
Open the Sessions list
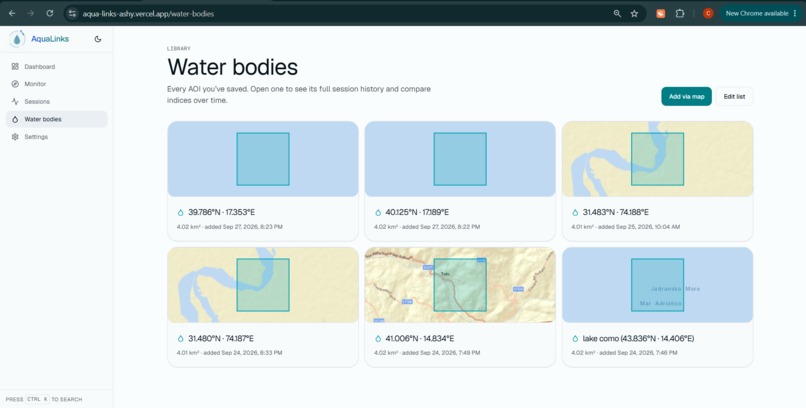coord(57,101)
